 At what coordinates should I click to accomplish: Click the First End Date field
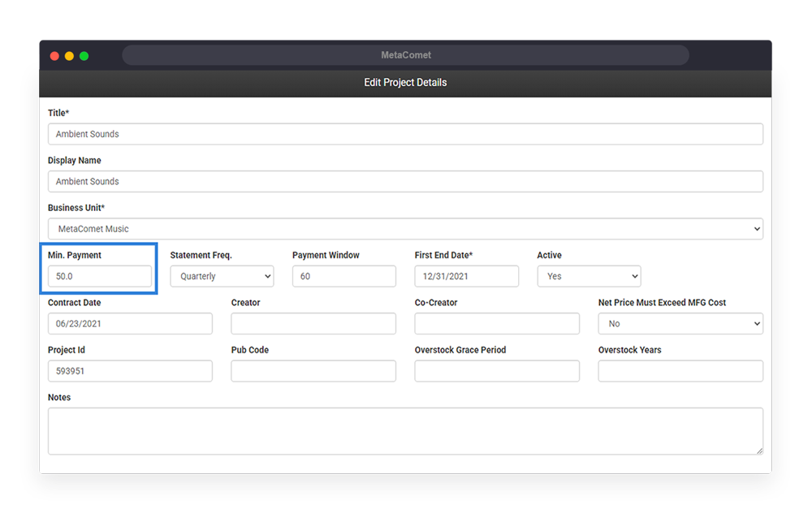pyautogui.click(x=467, y=277)
